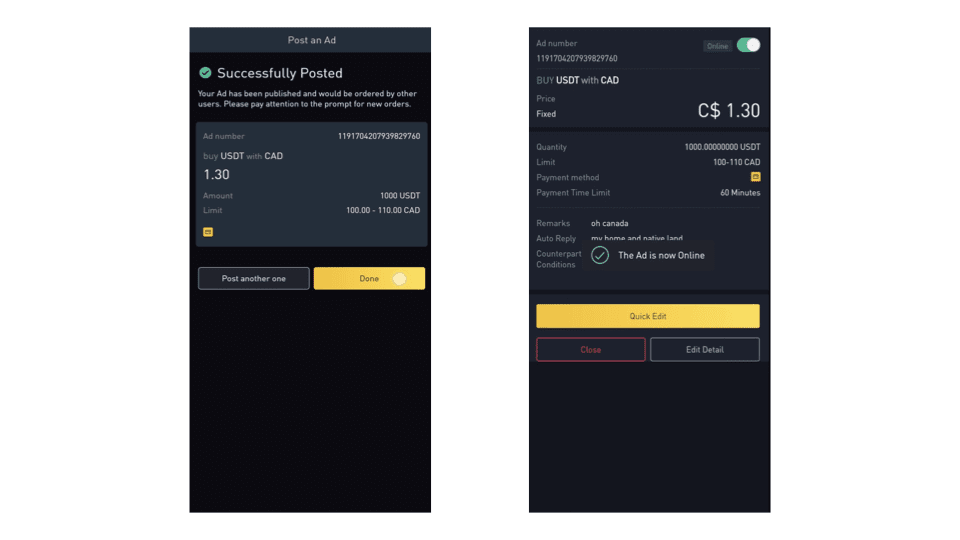Click the 1000.00000000 USDT quantity value
Screen dimensions: 960x540
(x=721, y=147)
